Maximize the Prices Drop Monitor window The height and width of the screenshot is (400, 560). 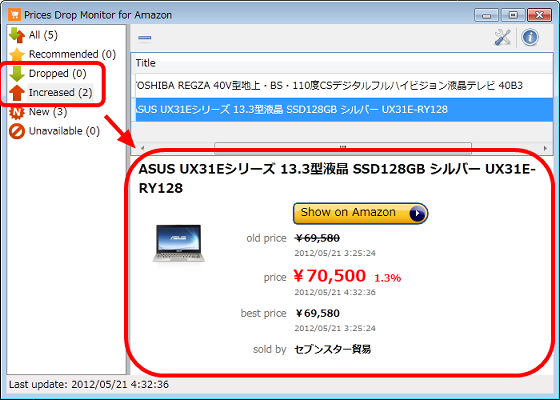(x=513, y=15)
